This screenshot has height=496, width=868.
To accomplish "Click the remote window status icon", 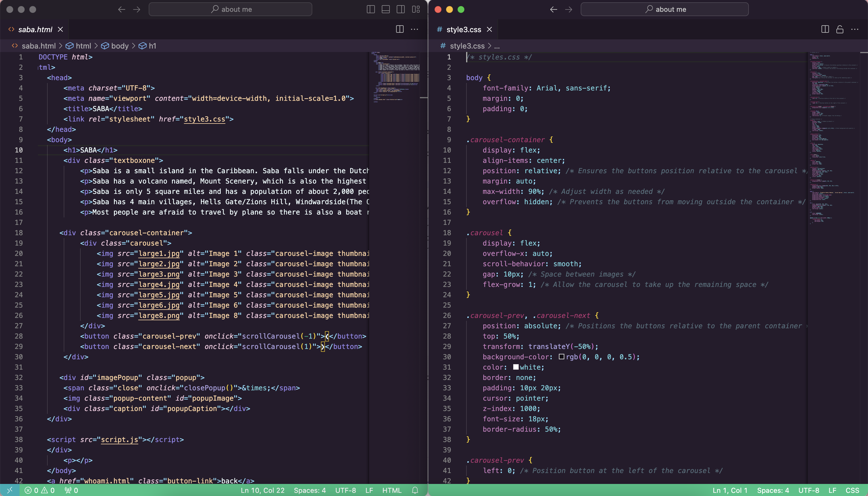I will (9, 490).
